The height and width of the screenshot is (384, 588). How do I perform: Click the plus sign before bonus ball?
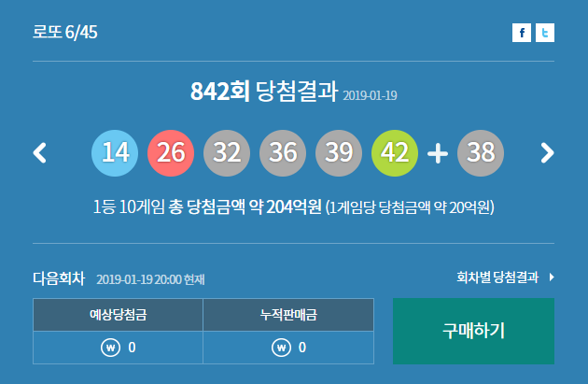(x=438, y=153)
